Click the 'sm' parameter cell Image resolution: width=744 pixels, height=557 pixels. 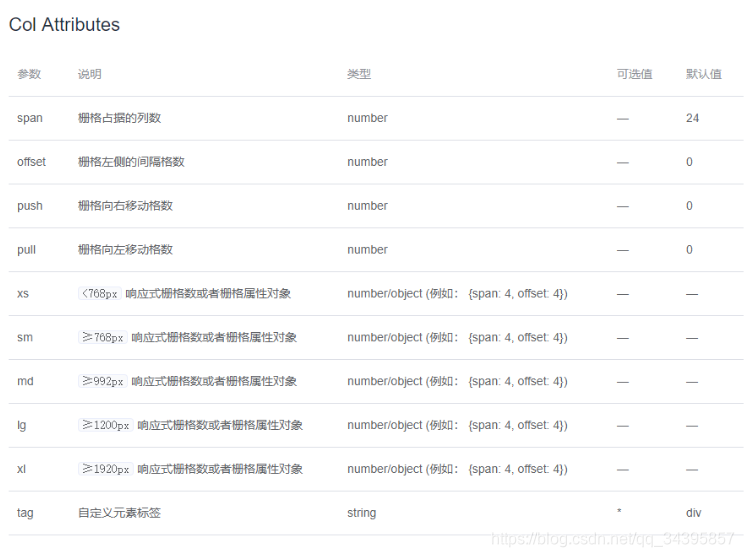[x=25, y=337]
